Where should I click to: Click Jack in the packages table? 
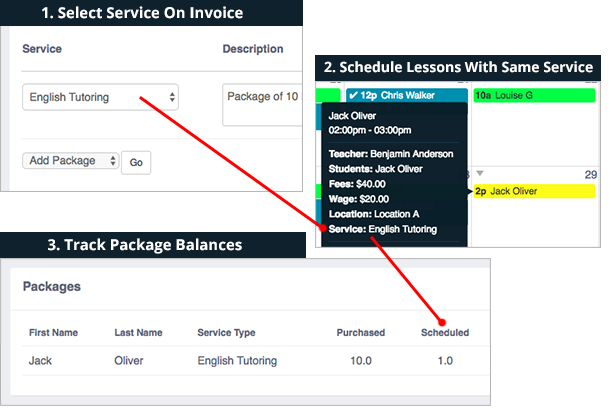pyautogui.click(x=40, y=360)
